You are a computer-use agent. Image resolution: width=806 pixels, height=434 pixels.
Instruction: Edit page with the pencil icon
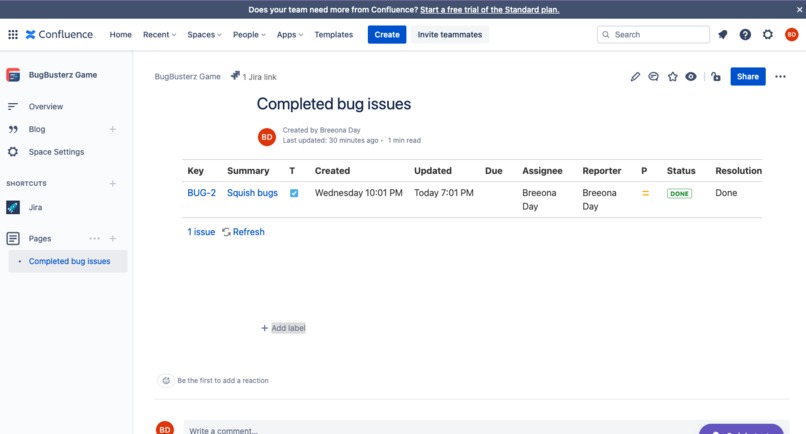coord(635,77)
